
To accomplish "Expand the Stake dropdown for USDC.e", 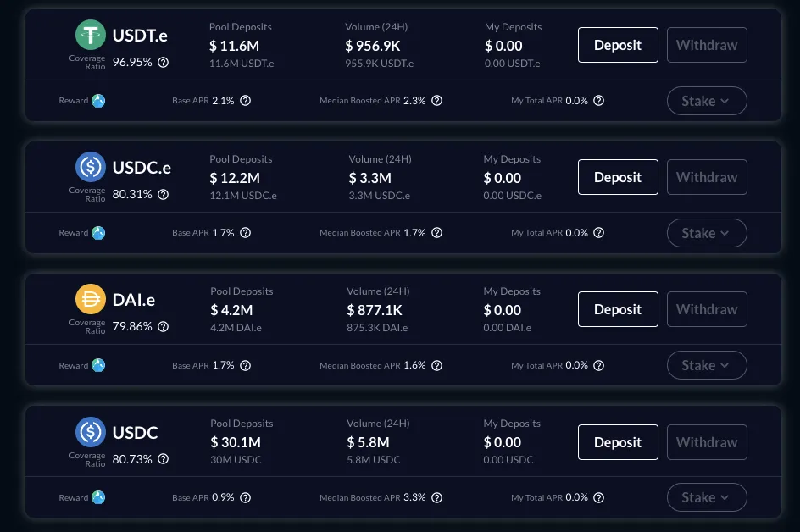I will 707,233.
